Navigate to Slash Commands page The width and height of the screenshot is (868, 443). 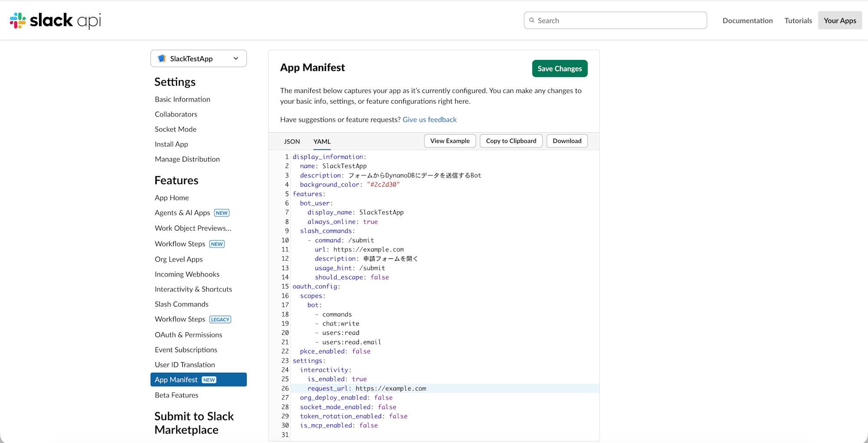pos(181,304)
